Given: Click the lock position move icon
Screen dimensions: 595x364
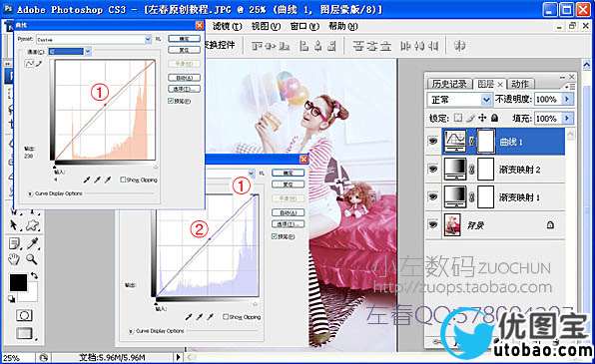Looking at the screenshot, I should click(x=482, y=118).
